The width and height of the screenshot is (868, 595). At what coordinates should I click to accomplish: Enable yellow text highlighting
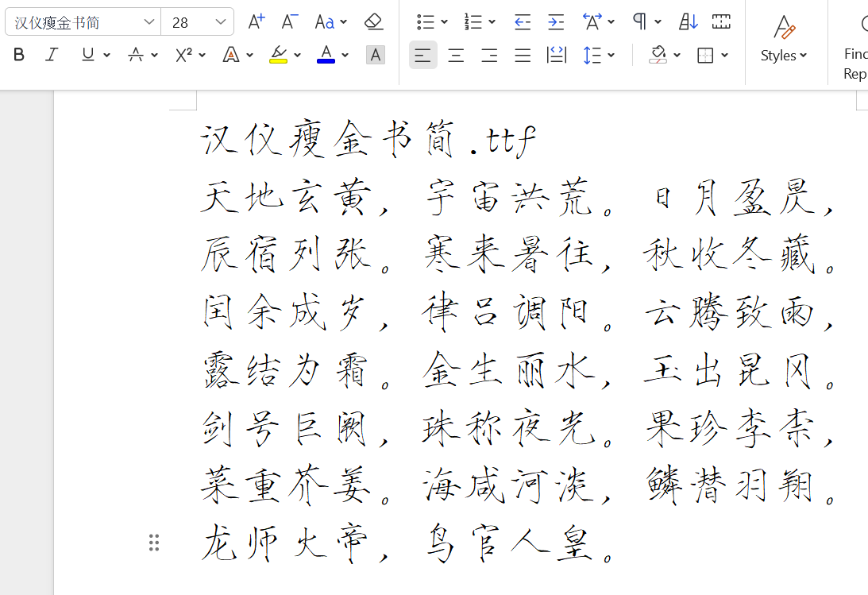pyautogui.click(x=278, y=54)
